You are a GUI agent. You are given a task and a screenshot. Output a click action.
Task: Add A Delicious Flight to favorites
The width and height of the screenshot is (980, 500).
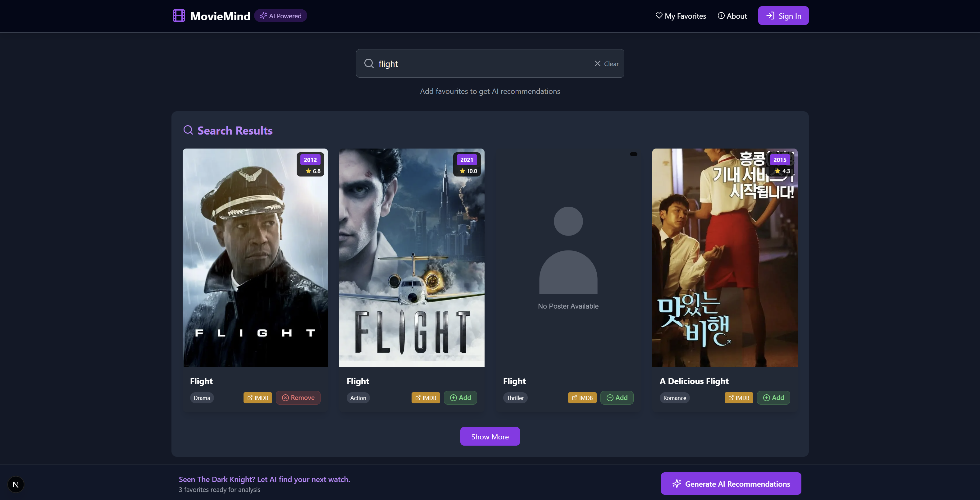coord(773,398)
